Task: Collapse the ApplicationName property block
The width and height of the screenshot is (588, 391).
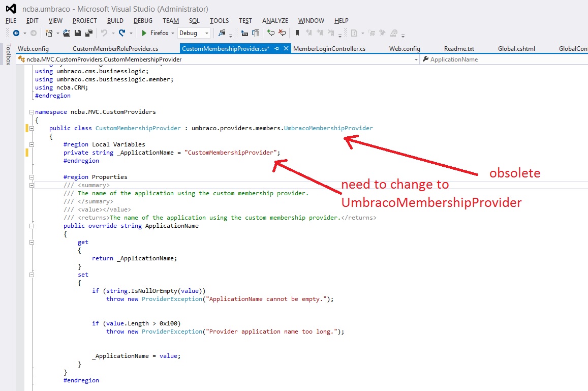Action: 32,226
